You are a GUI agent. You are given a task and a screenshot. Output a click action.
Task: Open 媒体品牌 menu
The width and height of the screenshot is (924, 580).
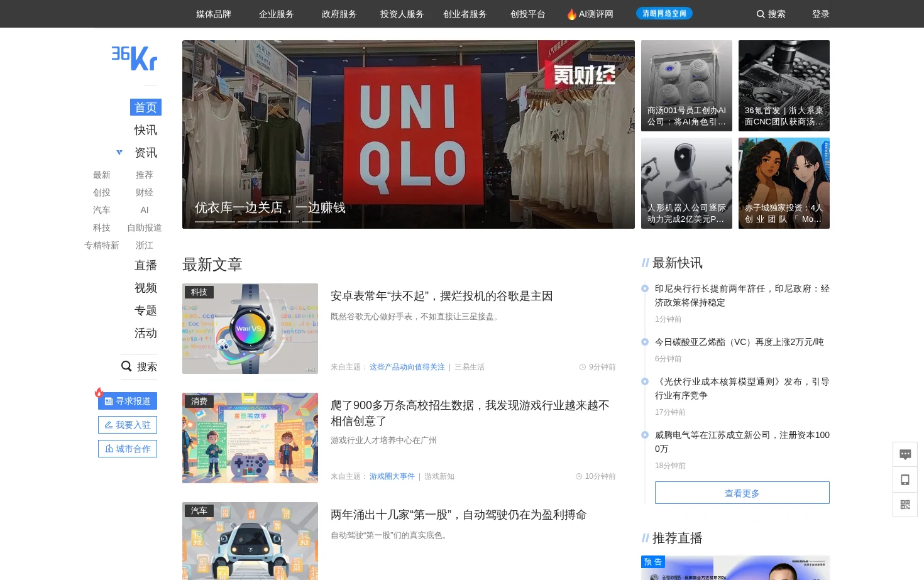coord(214,14)
